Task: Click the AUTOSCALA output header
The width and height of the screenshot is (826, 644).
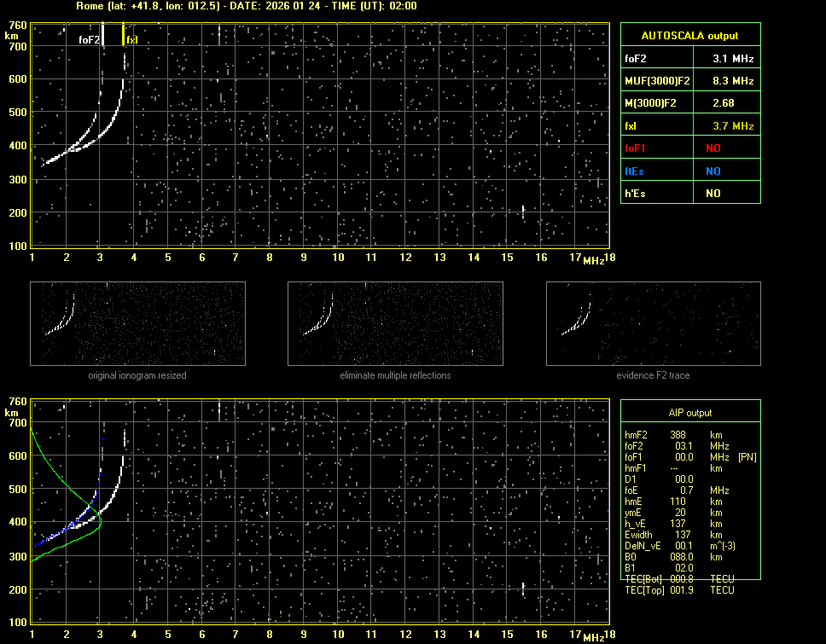Action: [689, 36]
